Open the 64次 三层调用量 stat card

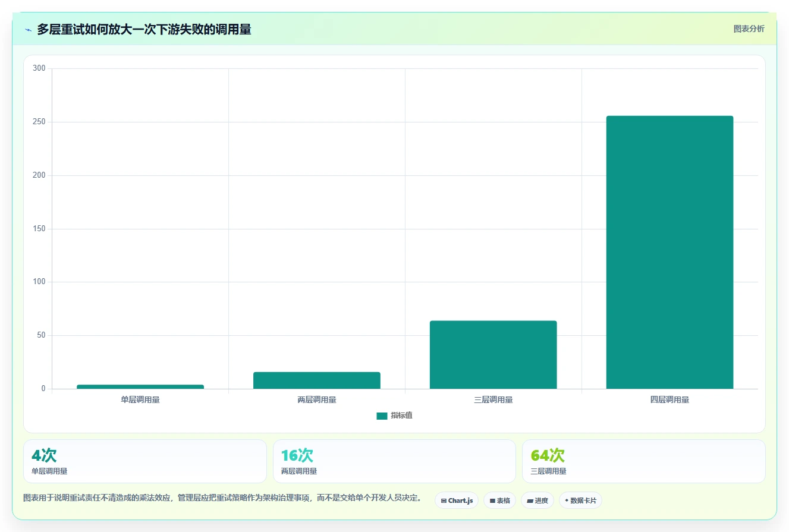click(644, 461)
